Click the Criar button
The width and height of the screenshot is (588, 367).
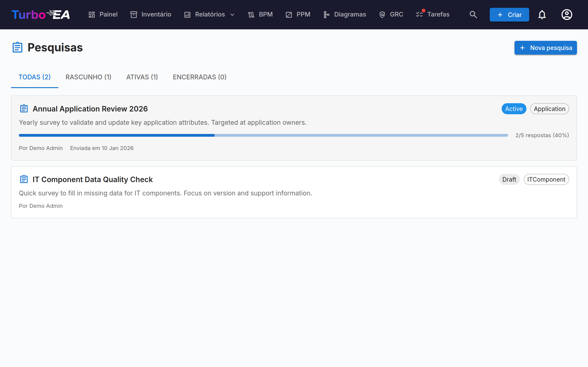pos(509,14)
